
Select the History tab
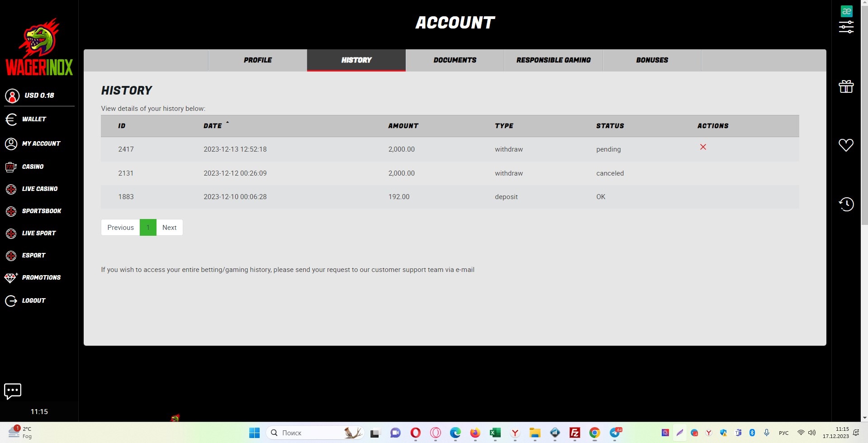[356, 60]
